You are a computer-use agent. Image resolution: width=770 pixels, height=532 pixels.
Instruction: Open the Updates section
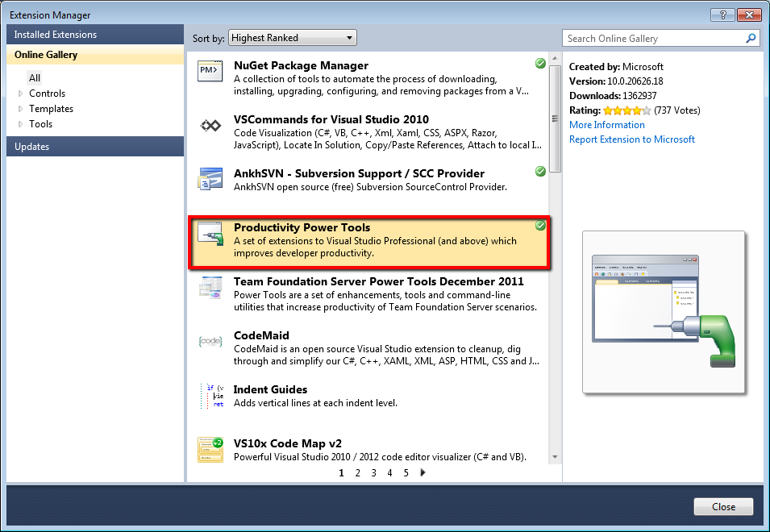point(31,147)
